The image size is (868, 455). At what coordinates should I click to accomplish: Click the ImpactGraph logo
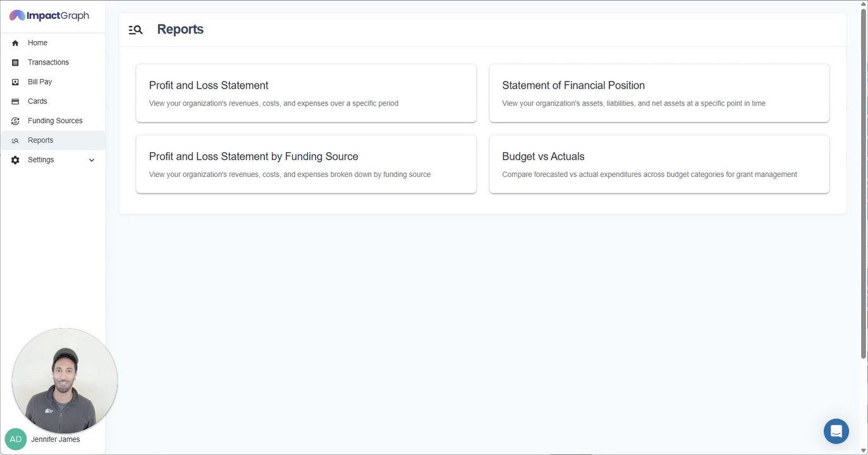49,16
